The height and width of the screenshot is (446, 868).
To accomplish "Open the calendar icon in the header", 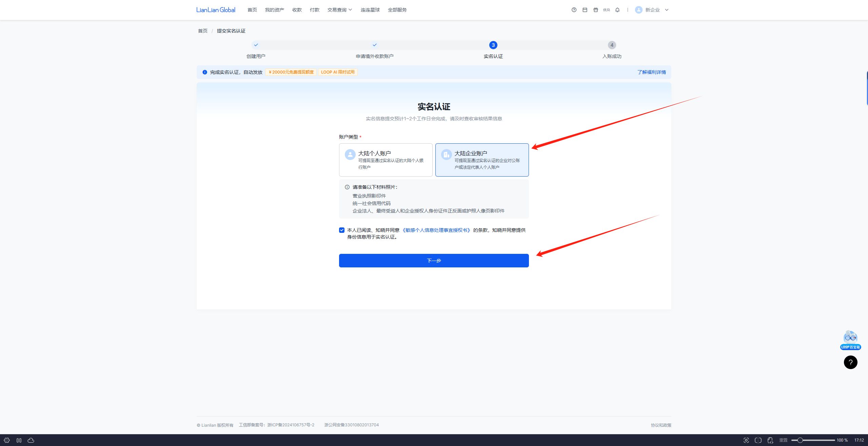I will [x=585, y=10].
